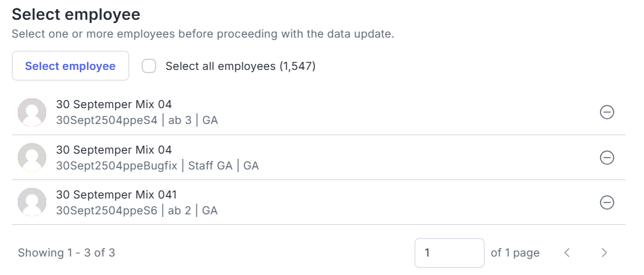
Task: Remove employee 30 Septemper Mix 041
Action: pyautogui.click(x=607, y=202)
